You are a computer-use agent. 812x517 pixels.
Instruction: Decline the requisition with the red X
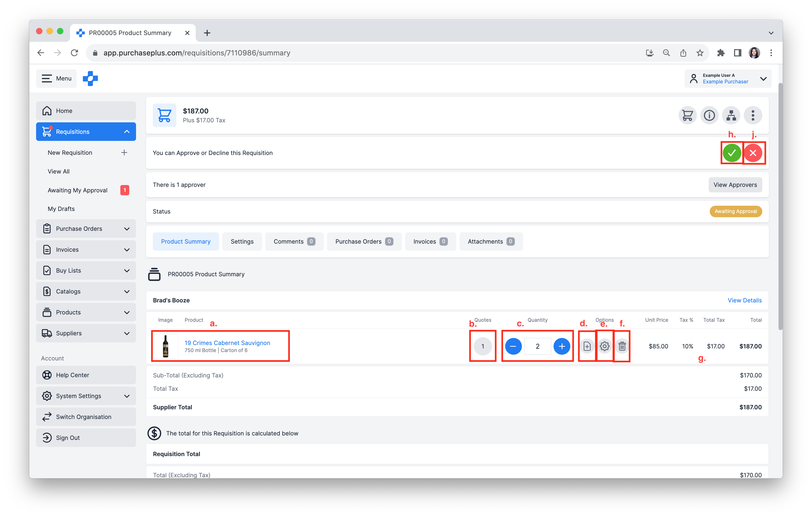click(753, 153)
